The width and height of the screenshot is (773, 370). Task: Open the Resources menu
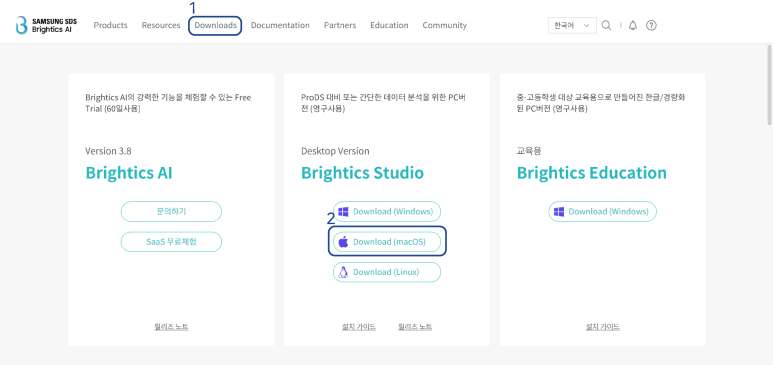click(161, 25)
